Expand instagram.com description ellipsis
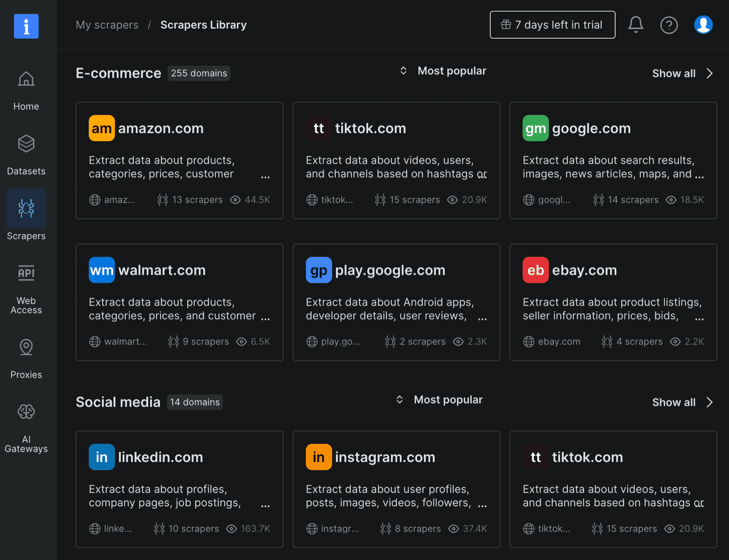 pos(483,506)
